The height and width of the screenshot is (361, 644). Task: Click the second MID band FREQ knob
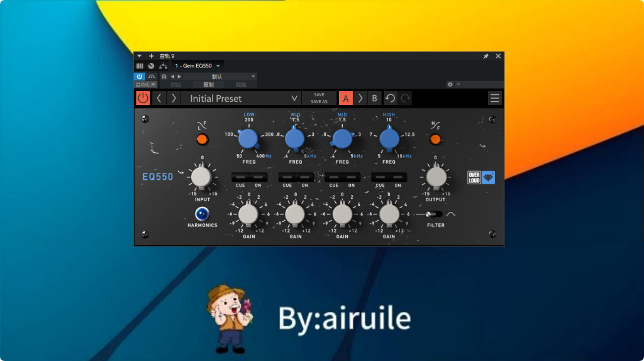pos(341,139)
